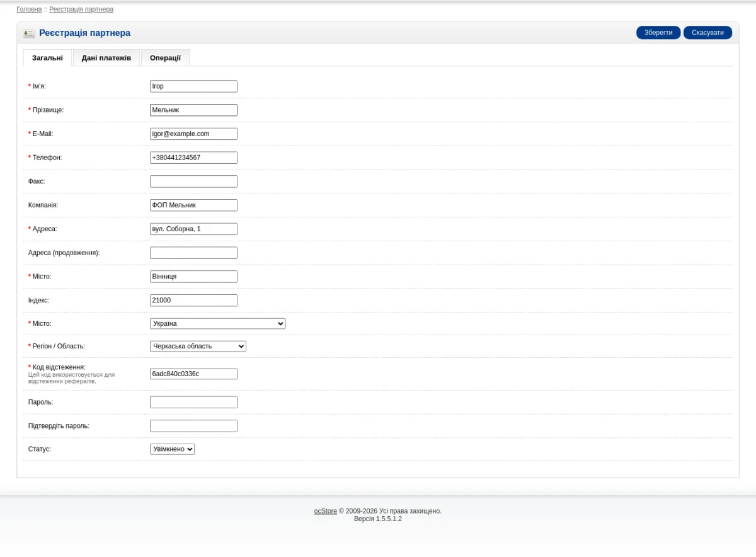Click the partner card icon beside the heading

(x=29, y=33)
